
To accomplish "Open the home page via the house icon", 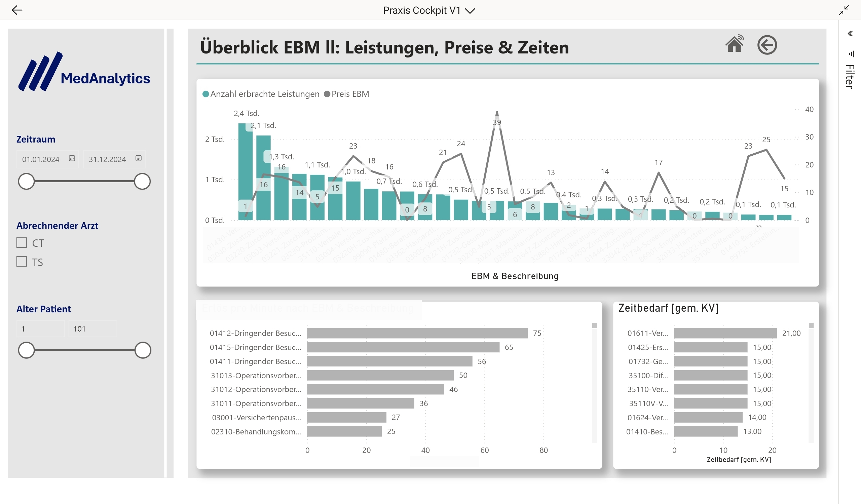I will (x=734, y=44).
